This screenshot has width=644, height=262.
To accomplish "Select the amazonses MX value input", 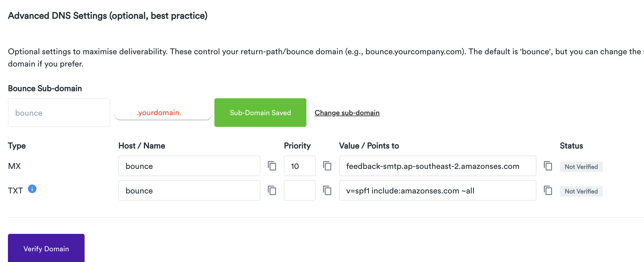I will (437, 166).
